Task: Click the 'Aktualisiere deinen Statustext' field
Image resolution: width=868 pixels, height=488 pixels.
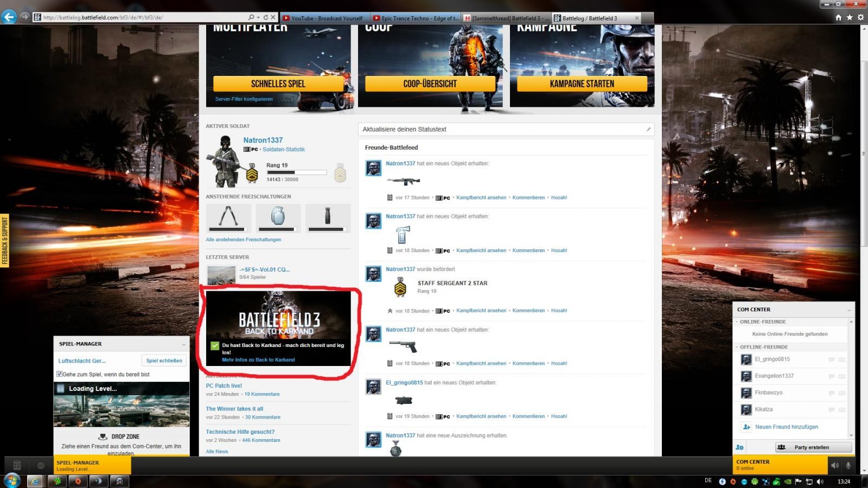Action: 506,129
